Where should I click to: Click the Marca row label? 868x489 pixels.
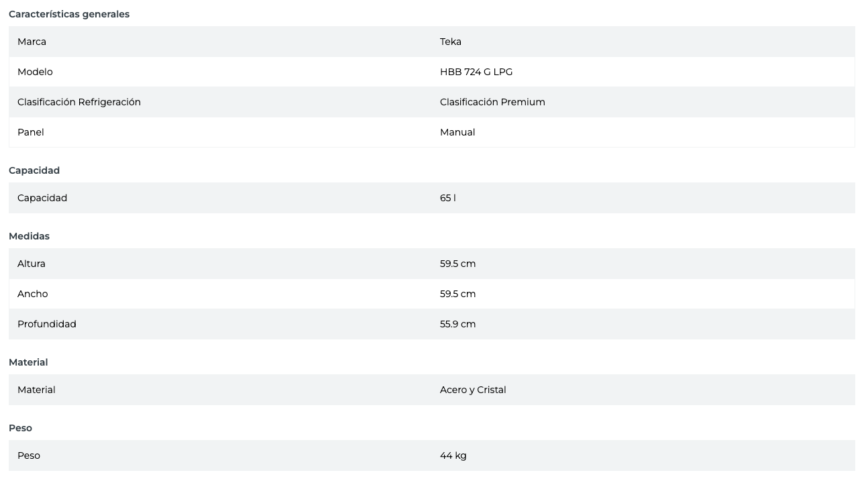(32, 42)
